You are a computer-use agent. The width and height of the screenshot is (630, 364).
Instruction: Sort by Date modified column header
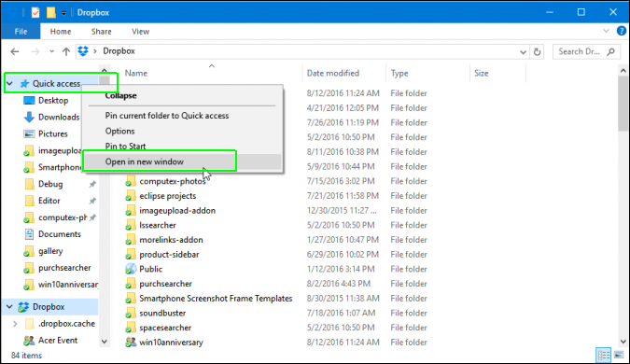[x=333, y=73]
